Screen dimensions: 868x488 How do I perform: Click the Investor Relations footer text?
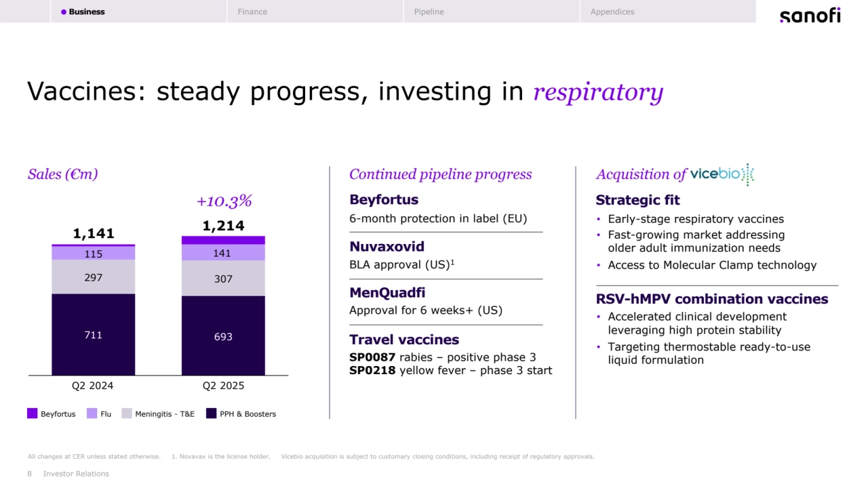76,474
